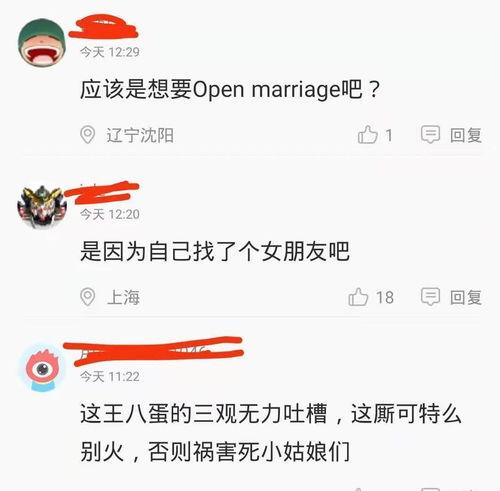Open third commenter's redacted username
The height and width of the screenshot is (491, 500).
[x=153, y=351]
